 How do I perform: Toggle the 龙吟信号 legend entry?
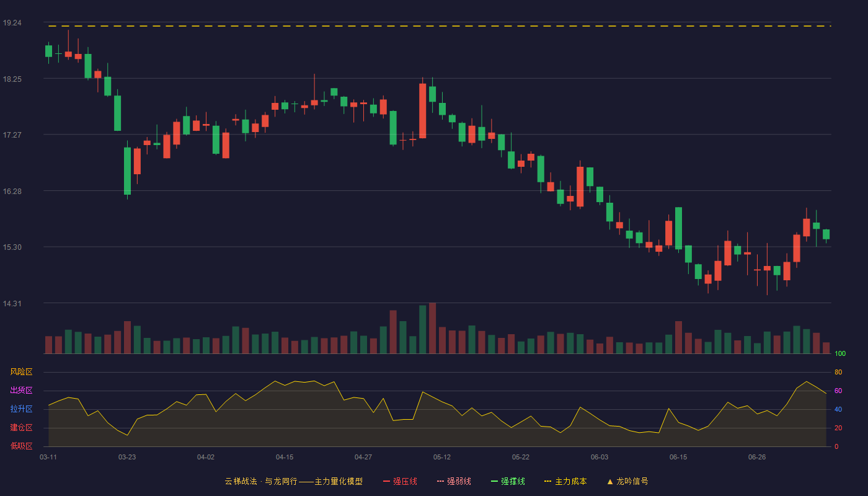pos(627,481)
